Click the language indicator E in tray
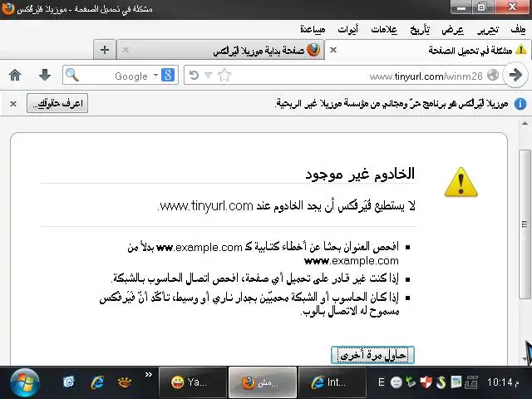 [x=382, y=382]
